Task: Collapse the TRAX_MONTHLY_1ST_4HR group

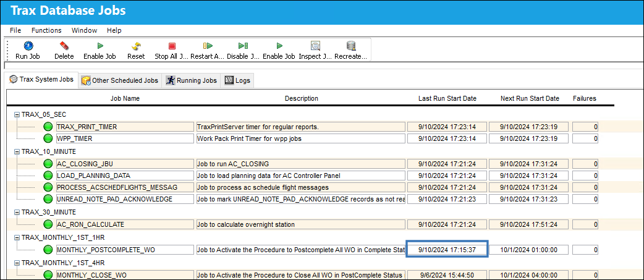Action: [17, 263]
